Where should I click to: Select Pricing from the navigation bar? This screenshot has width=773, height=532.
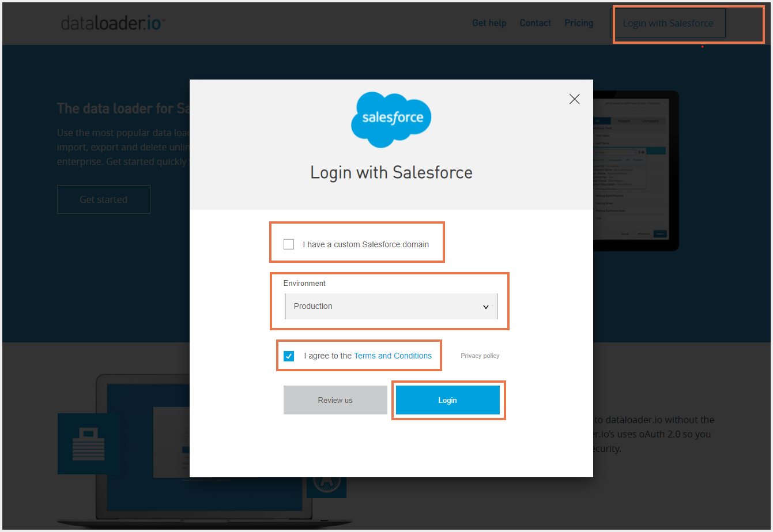coord(579,22)
